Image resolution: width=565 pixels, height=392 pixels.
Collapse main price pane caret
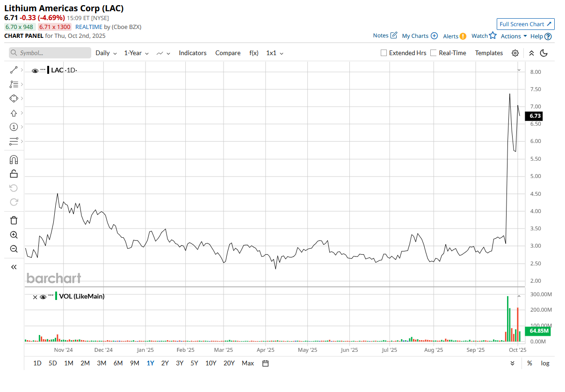(x=518, y=70)
